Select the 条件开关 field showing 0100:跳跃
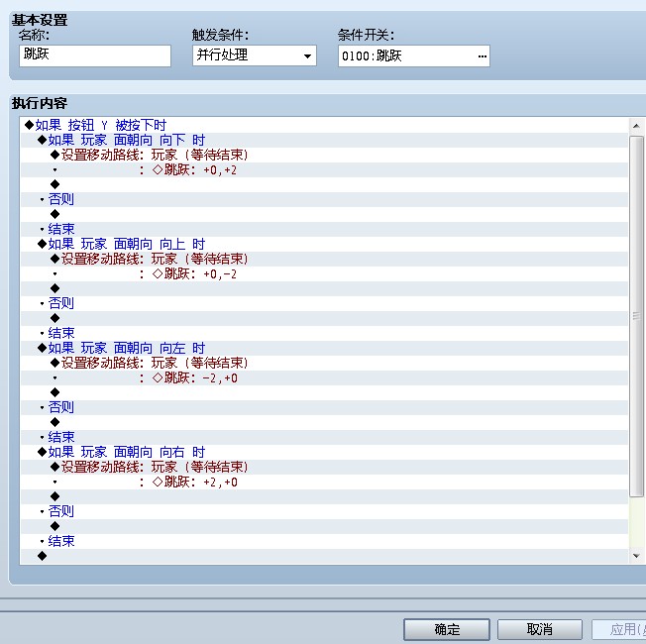Viewport: 646px width, 644px height. coord(413,56)
